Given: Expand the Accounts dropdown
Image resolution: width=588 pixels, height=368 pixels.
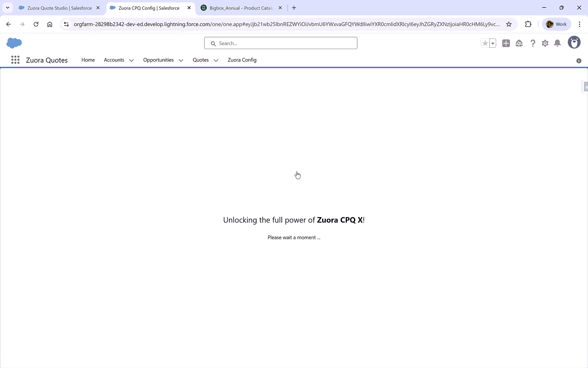Looking at the screenshot, I should click(131, 60).
